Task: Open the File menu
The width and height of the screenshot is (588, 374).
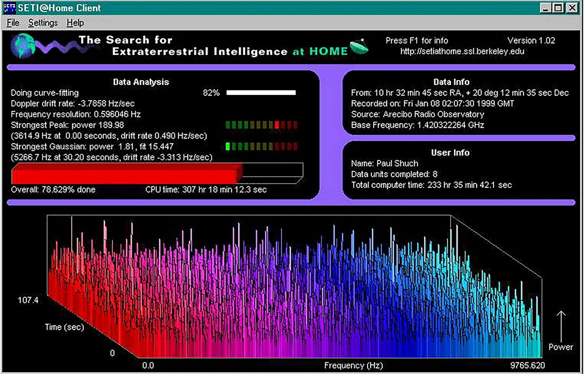Action: (x=12, y=23)
